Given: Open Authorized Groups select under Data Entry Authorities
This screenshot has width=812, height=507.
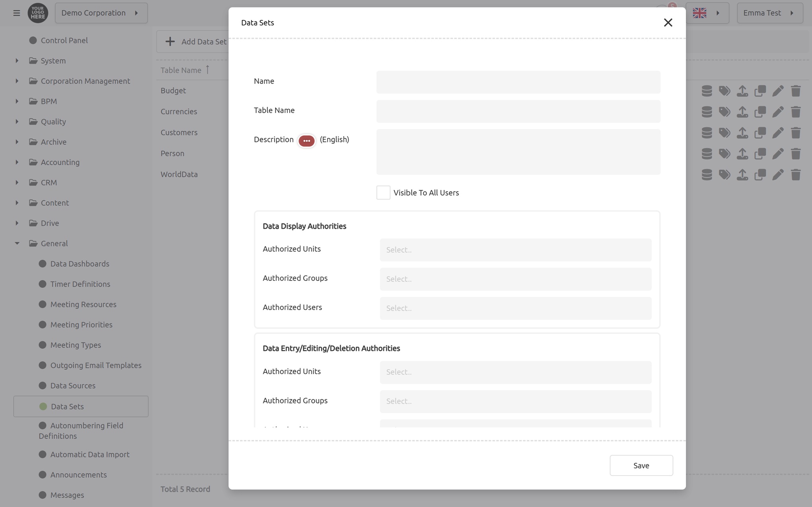Looking at the screenshot, I should 515,401.
